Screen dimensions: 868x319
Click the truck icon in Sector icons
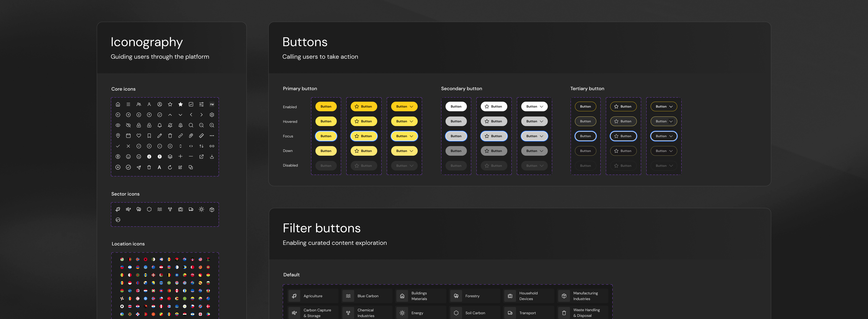[191, 209]
